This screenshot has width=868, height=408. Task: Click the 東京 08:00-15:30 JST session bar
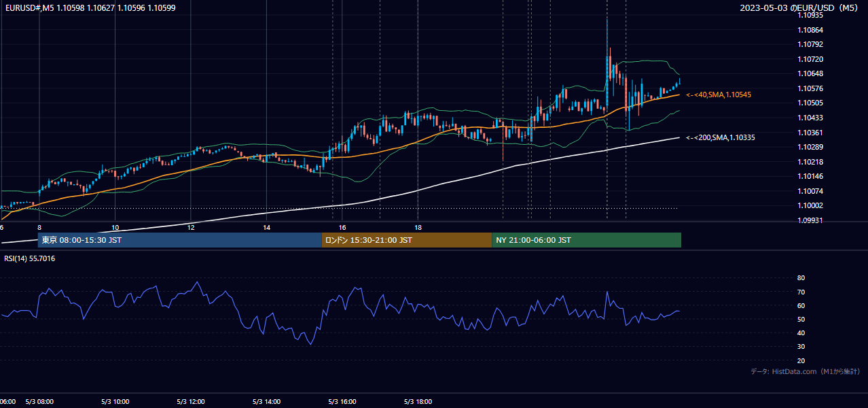pyautogui.click(x=179, y=240)
